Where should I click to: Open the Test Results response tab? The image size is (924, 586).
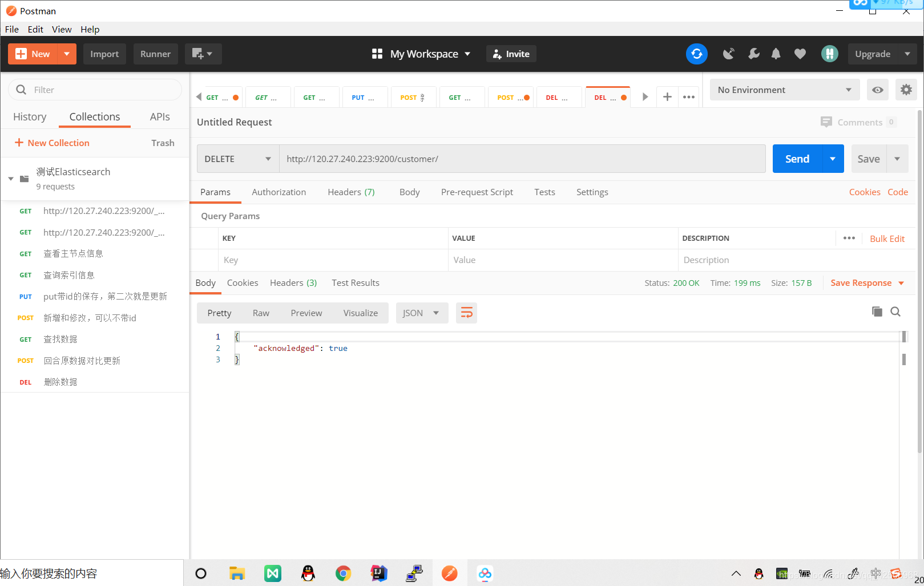point(356,283)
